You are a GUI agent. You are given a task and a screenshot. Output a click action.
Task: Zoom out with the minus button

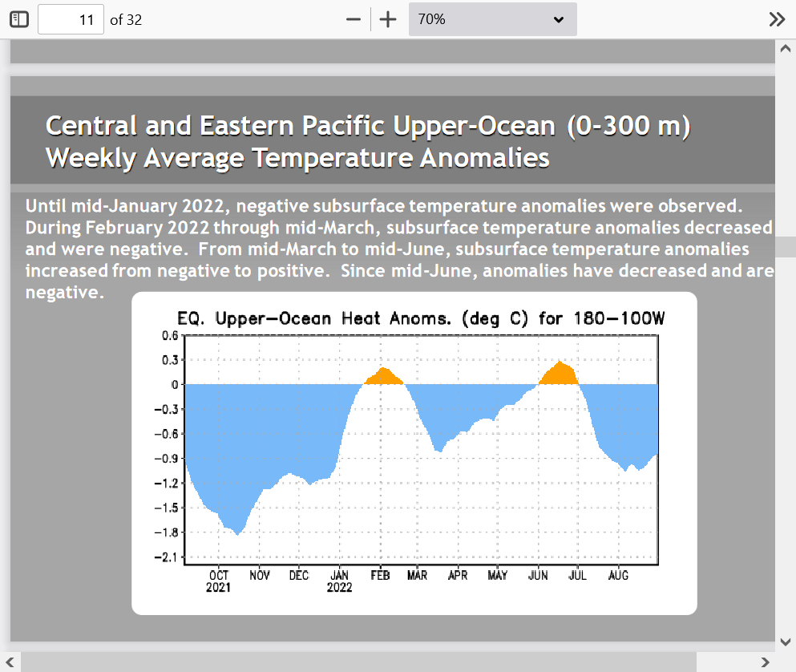[354, 20]
